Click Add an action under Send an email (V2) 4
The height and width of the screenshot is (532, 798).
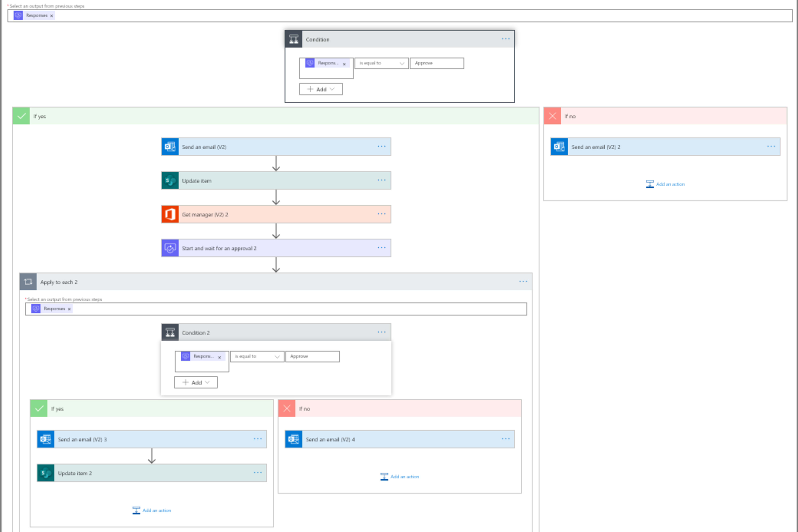(400, 477)
